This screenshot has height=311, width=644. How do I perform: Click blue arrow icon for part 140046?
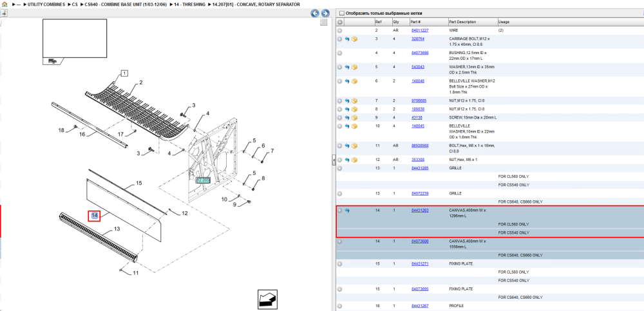[x=347, y=81]
